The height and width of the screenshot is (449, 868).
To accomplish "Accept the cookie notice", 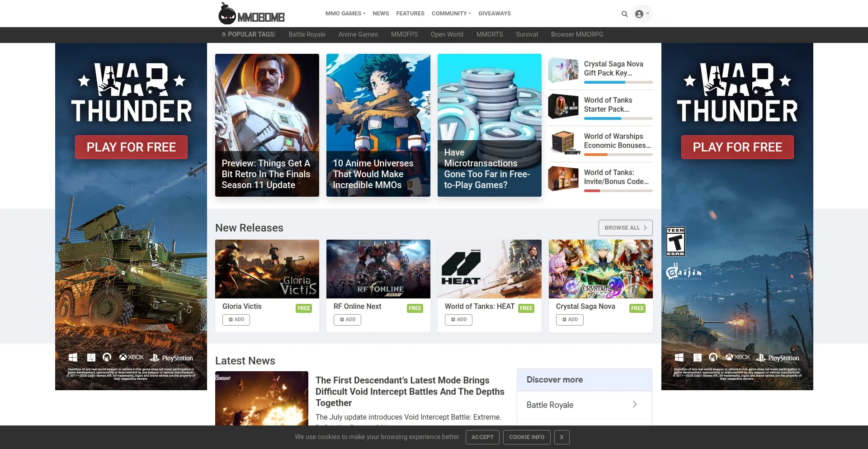I will click(482, 437).
